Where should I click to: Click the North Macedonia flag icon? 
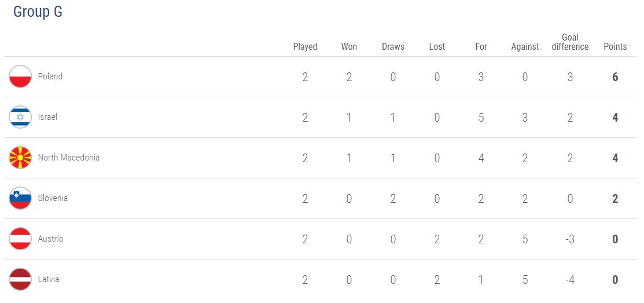[20, 158]
